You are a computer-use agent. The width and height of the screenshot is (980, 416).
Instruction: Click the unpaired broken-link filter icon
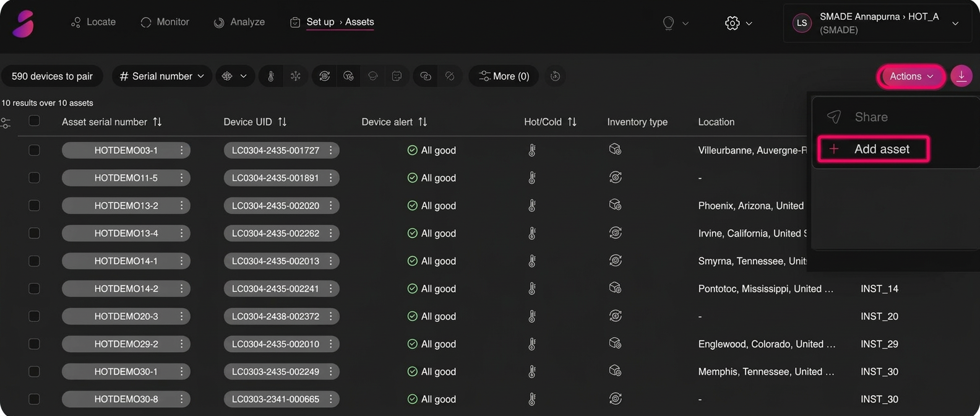pos(450,76)
